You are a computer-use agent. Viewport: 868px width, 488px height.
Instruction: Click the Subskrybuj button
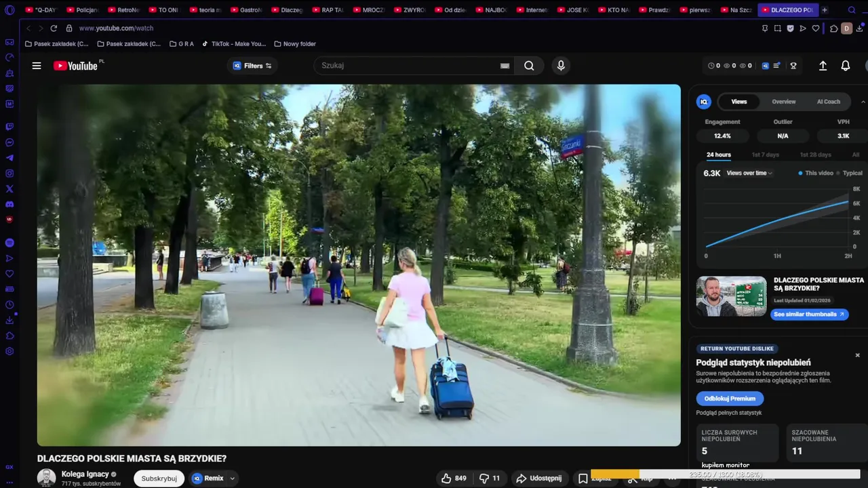(159, 479)
